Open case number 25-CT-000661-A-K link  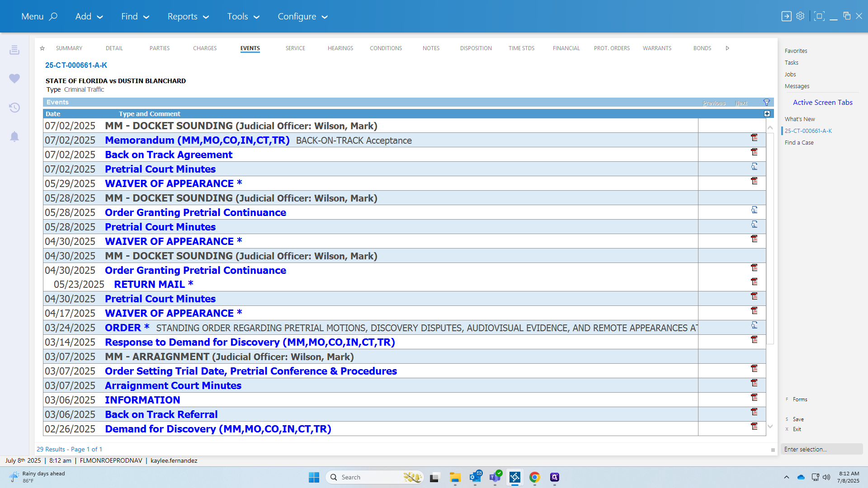[x=76, y=65]
